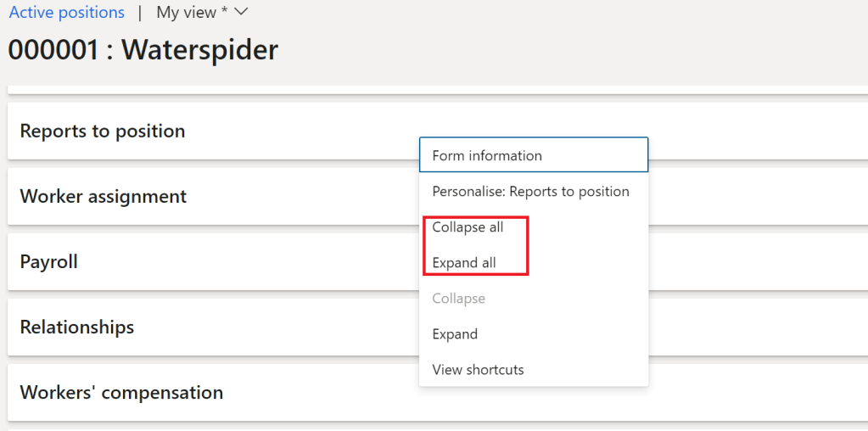Open the Active positions link

[66, 13]
